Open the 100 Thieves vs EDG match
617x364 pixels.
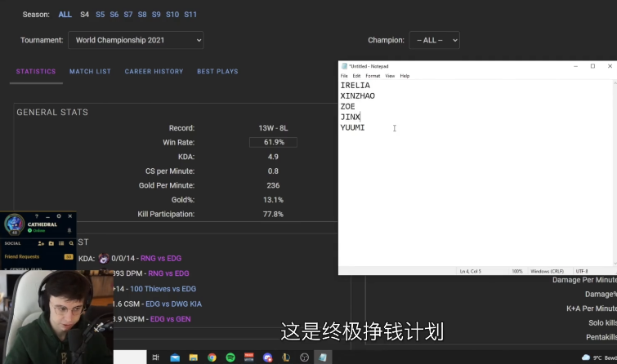click(163, 289)
